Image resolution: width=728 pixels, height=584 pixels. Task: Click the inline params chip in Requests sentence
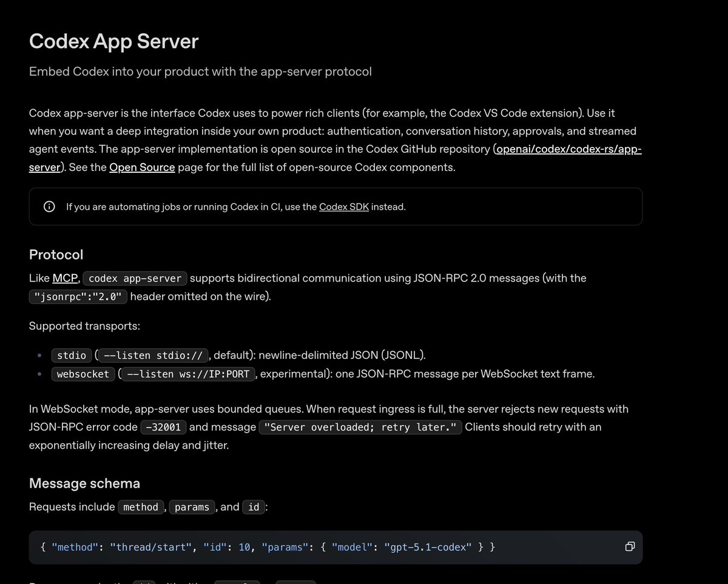(192, 507)
